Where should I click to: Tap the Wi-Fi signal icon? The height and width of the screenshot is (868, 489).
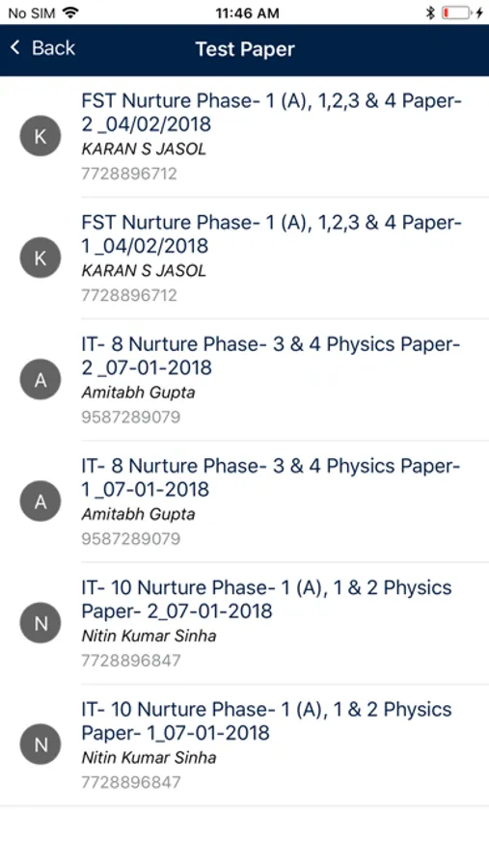click(x=70, y=13)
